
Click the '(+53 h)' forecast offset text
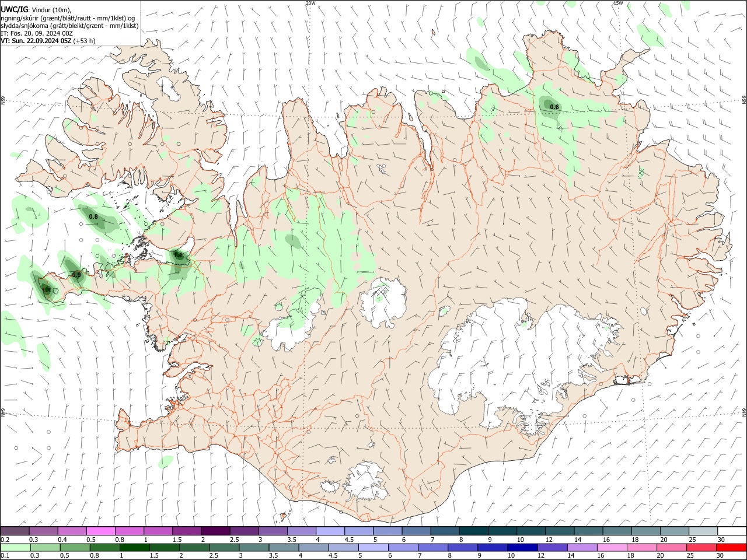pos(85,41)
